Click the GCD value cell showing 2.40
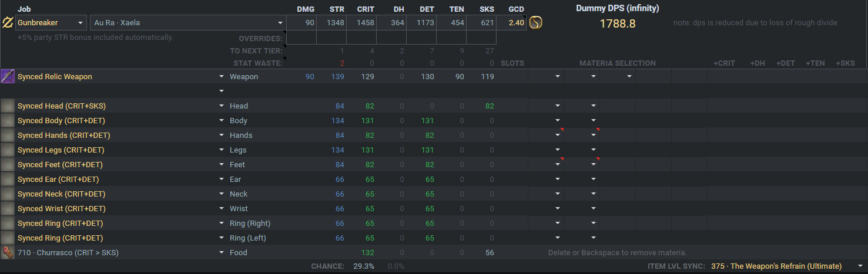Screen dimensions: 868x274 tap(511, 23)
